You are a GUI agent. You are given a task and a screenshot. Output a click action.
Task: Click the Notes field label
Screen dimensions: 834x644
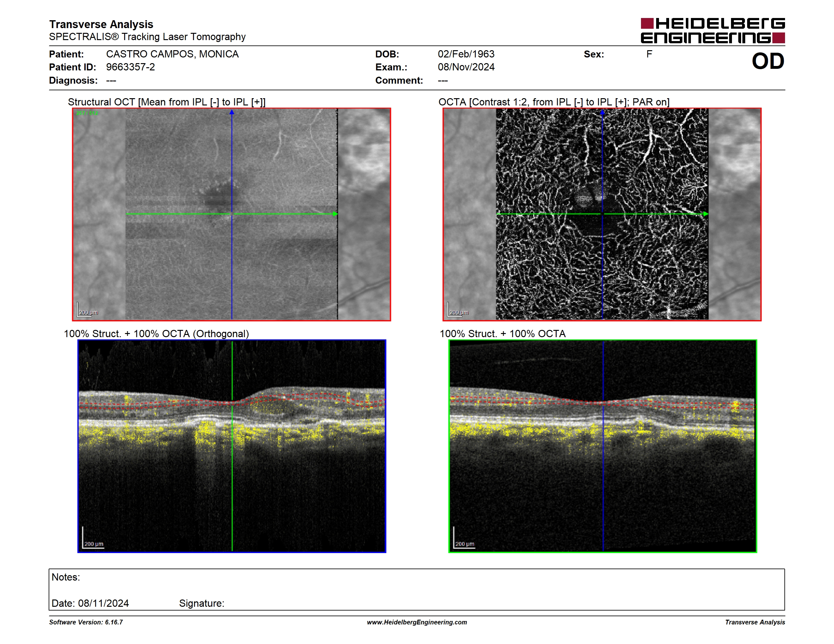coord(66,577)
